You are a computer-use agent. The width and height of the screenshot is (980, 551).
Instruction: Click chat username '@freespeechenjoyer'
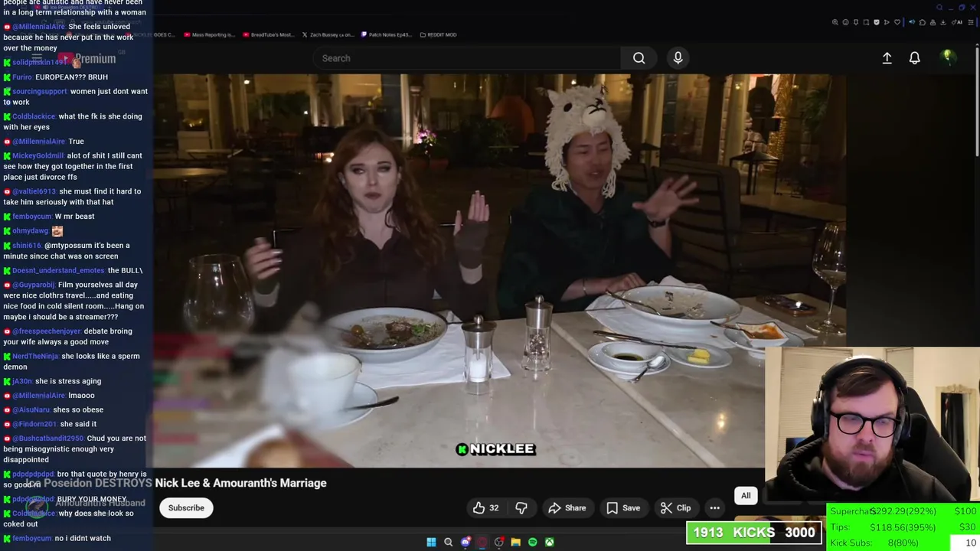pos(47,331)
